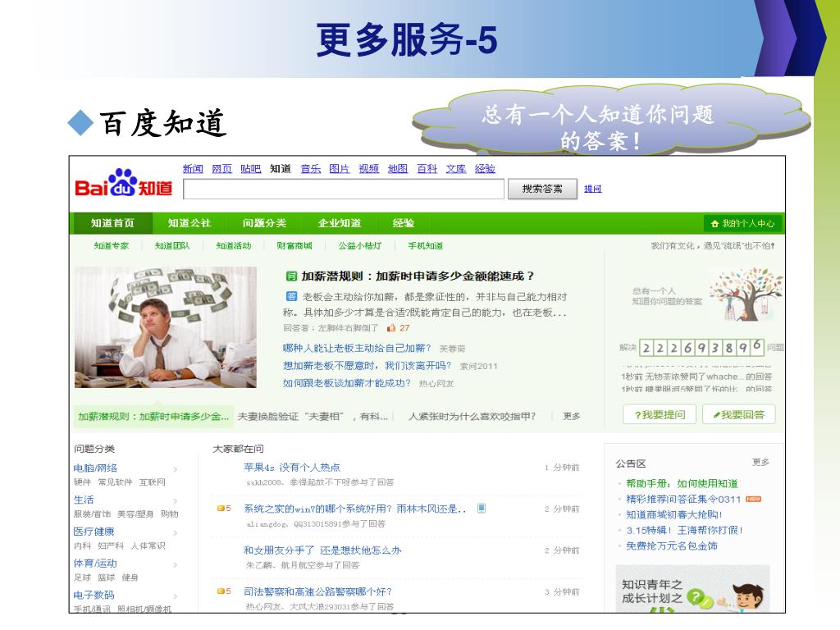Open the 知道团队 sub-navigation link
The height and width of the screenshot is (630, 840).
point(172,246)
